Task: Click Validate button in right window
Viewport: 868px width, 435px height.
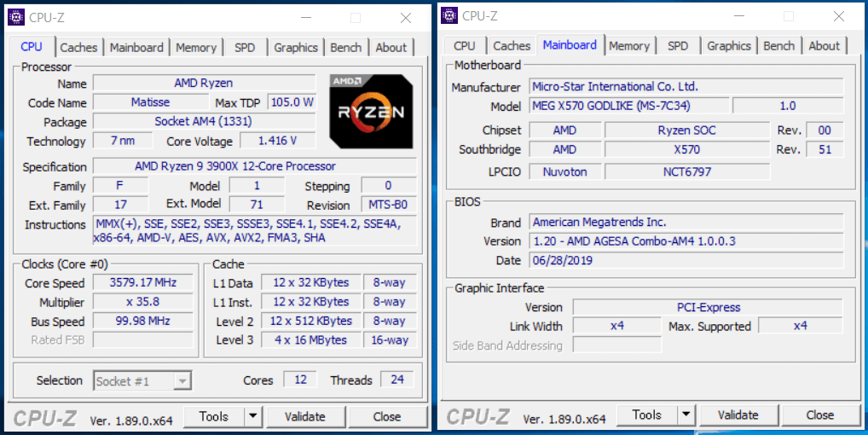Action: (738, 415)
